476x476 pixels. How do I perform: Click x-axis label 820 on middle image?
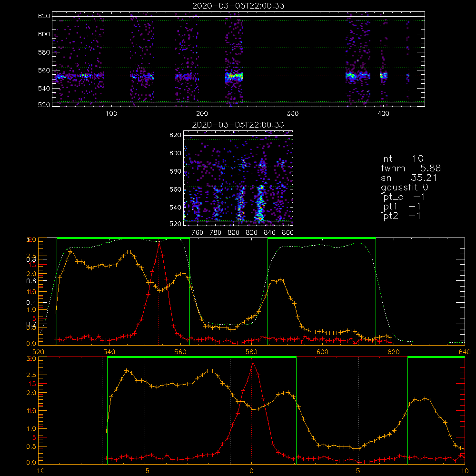(252, 233)
